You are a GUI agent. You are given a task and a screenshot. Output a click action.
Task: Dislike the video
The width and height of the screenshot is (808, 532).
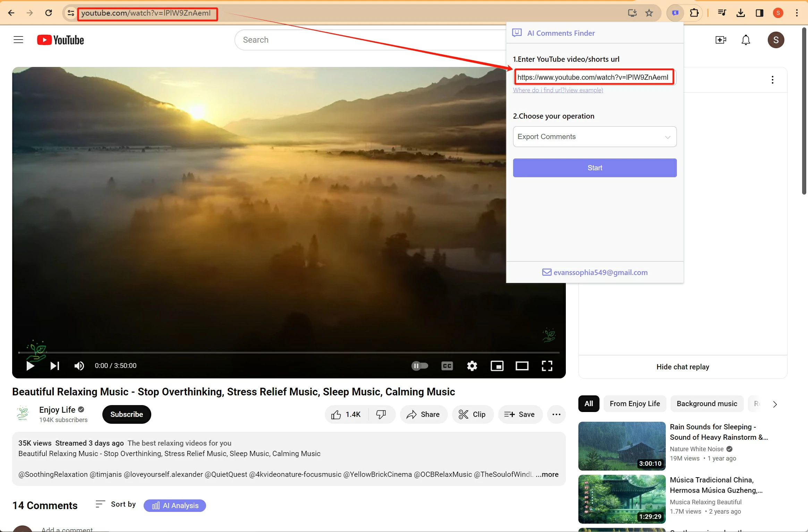[381, 414]
